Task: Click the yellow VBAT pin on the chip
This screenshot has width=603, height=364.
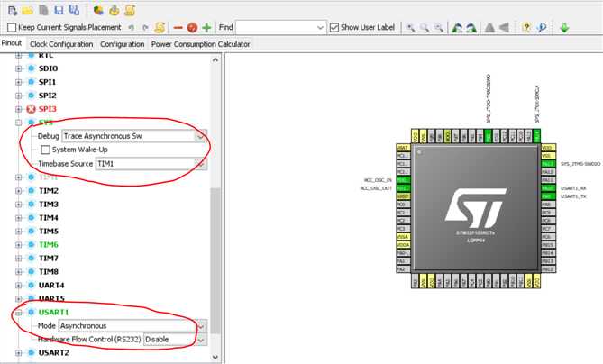Action: [403, 148]
